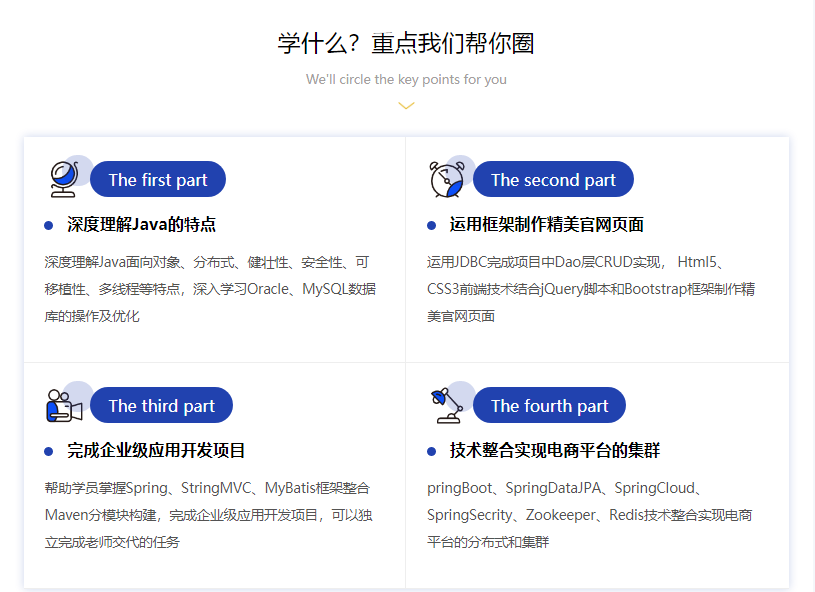Click the video camera icon in third part
Screen dimensions: 815x592
63,405
